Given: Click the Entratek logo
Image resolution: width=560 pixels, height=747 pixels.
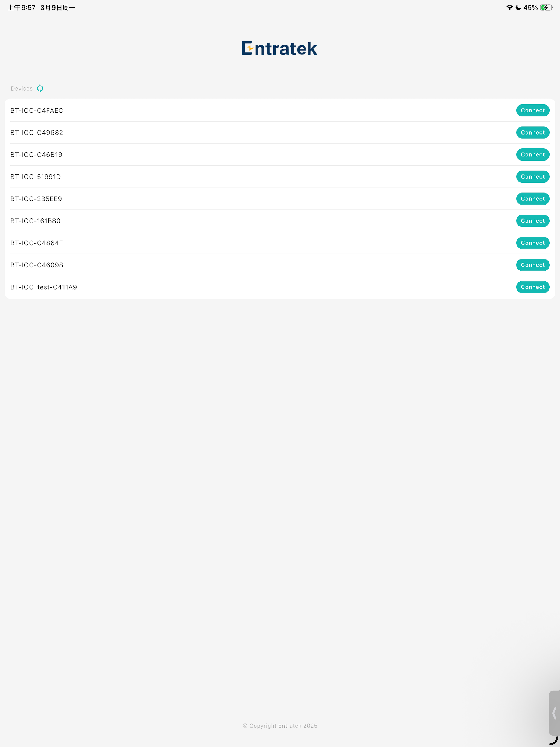Looking at the screenshot, I should click(x=279, y=48).
